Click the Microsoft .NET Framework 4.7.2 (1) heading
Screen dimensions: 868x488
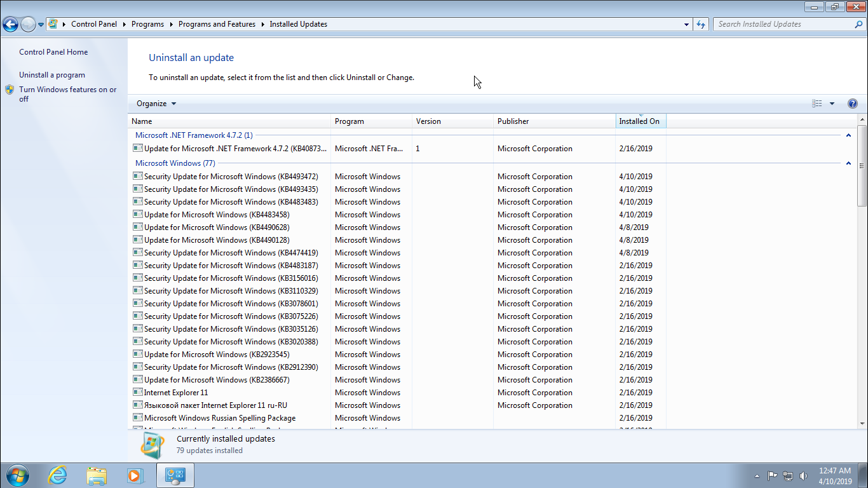[194, 135]
